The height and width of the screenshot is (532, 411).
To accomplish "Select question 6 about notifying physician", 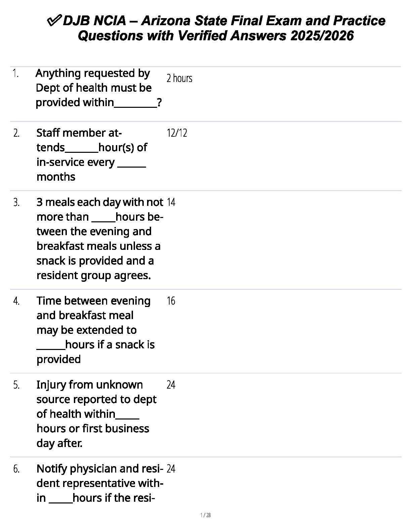I will [x=99, y=483].
